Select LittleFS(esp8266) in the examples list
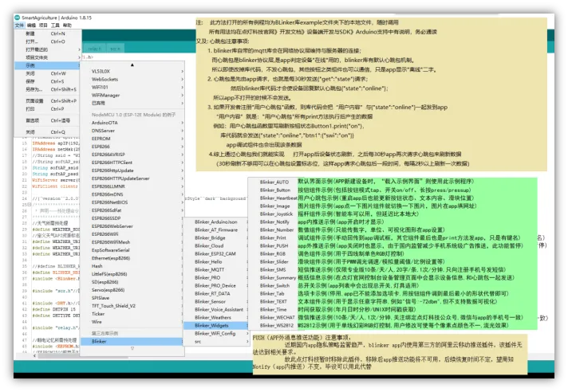This screenshot has width=568, height=392. pyautogui.click(x=132, y=274)
